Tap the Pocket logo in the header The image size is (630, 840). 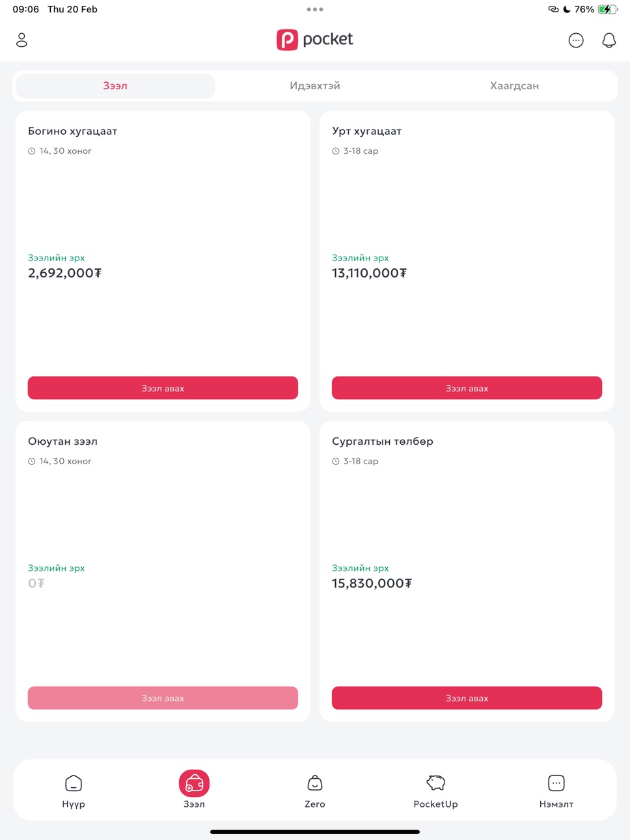[x=315, y=40]
